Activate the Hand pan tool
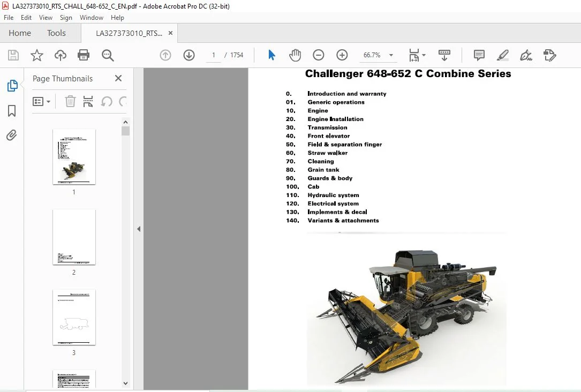581x392 pixels. 295,55
